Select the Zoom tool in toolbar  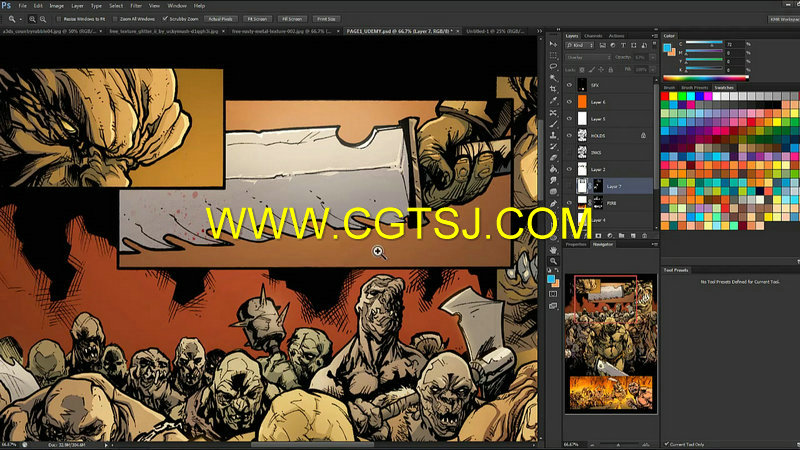553,261
